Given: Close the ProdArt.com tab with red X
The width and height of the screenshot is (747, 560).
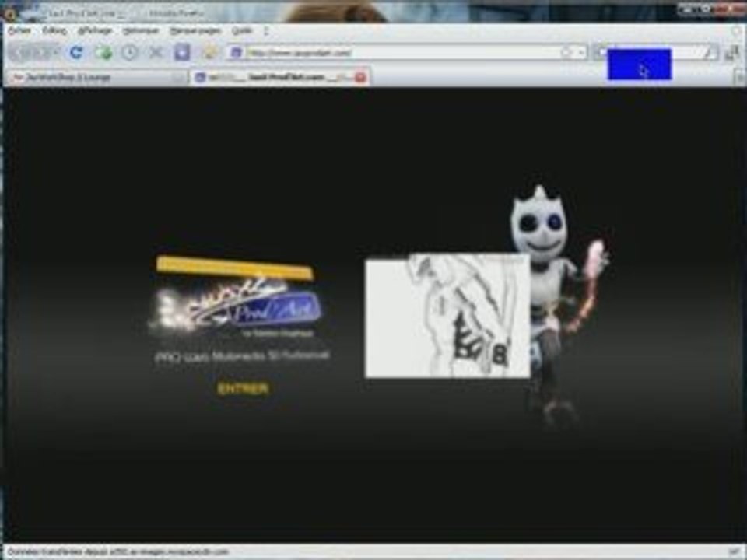Looking at the screenshot, I should point(360,77).
